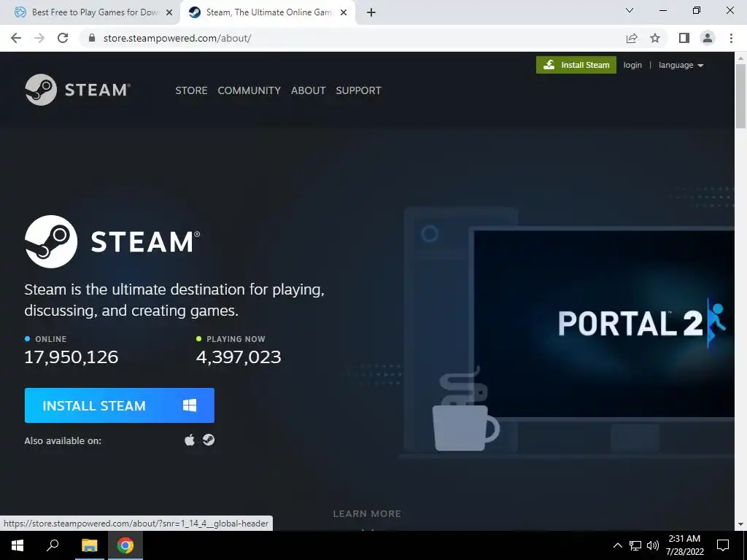Open the ABOUT menu item
The width and height of the screenshot is (747, 560).
(x=309, y=90)
